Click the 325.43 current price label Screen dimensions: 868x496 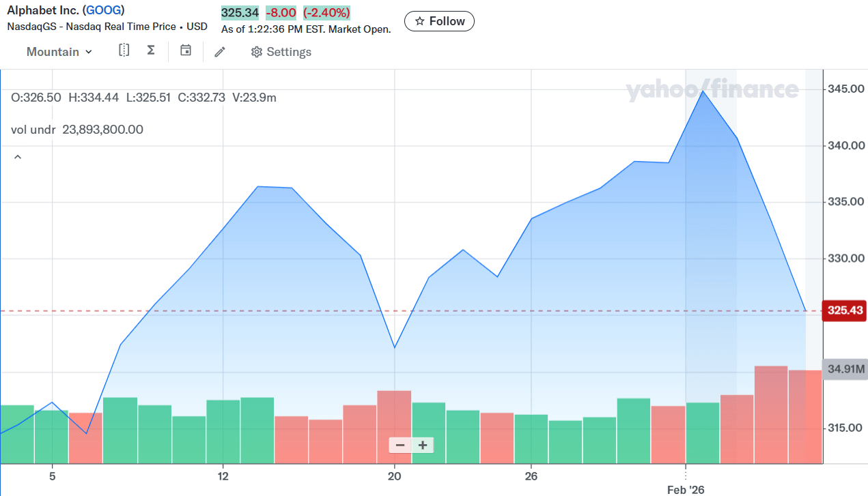tap(845, 310)
